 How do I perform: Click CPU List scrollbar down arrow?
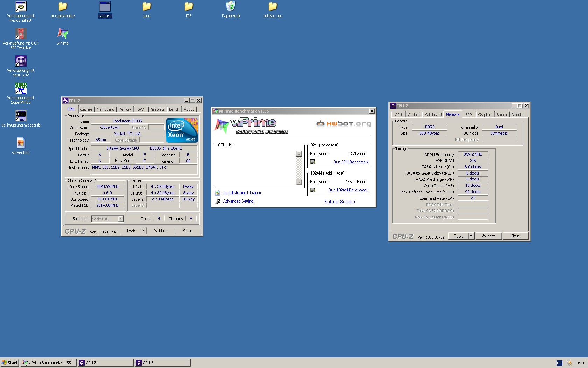coord(299,182)
